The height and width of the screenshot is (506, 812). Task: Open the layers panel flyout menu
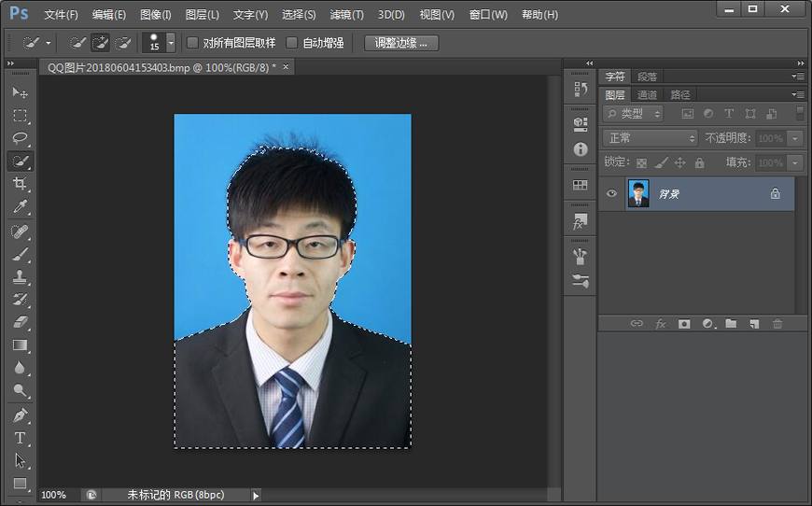[797, 94]
